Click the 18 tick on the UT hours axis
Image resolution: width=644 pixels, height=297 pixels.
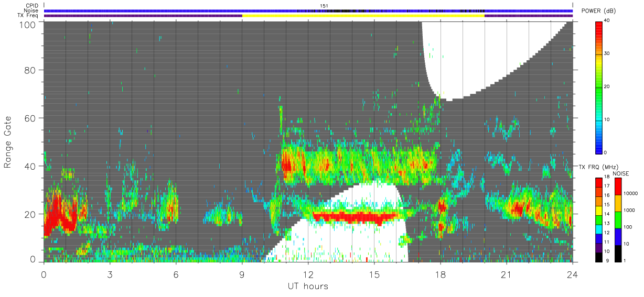[x=440, y=274]
